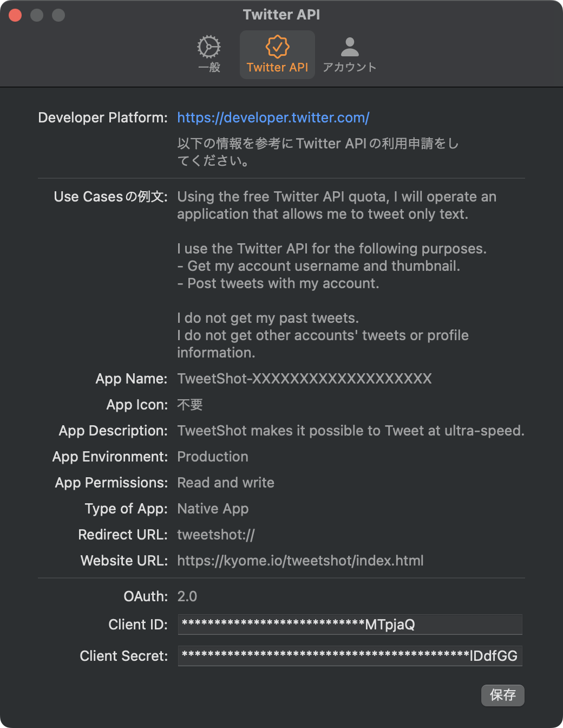Open the 一般 general settings gear icon
The image size is (563, 728).
[x=209, y=47]
